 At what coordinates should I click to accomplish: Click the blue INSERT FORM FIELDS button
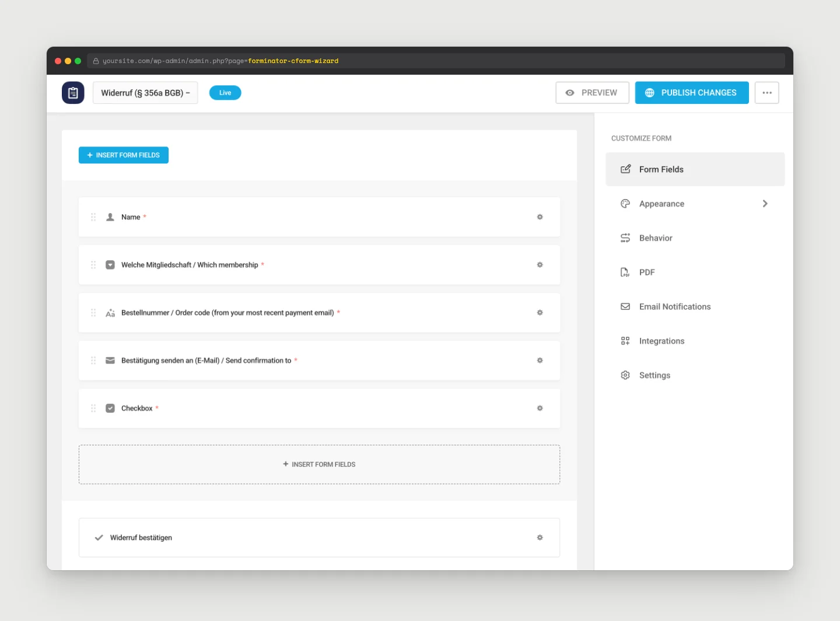(124, 155)
